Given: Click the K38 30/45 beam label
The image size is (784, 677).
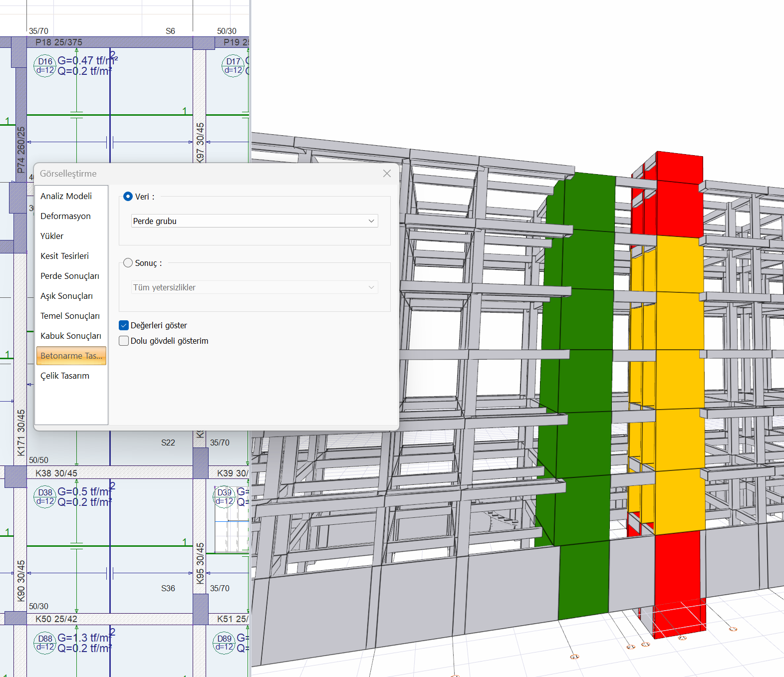Looking at the screenshot, I should (x=56, y=473).
